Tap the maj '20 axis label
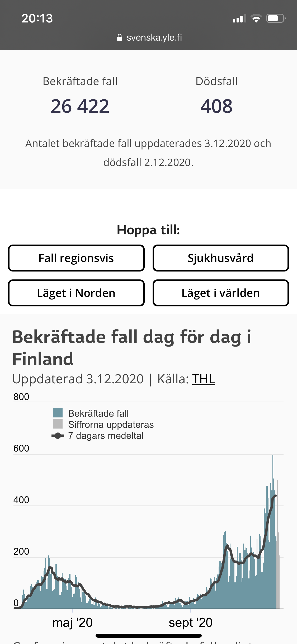Image resolution: width=297 pixels, height=644 pixels. pos(73,622)
